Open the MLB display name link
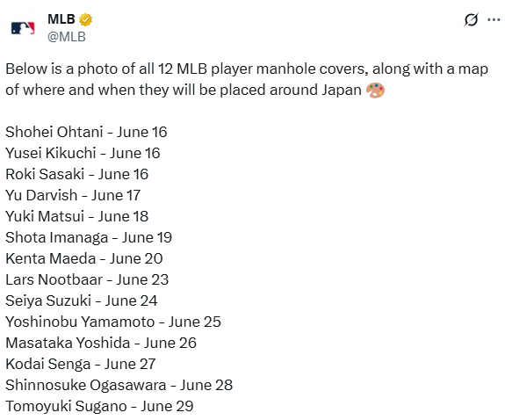The width and height of the screenshot is (505, 420). [61, 19]
